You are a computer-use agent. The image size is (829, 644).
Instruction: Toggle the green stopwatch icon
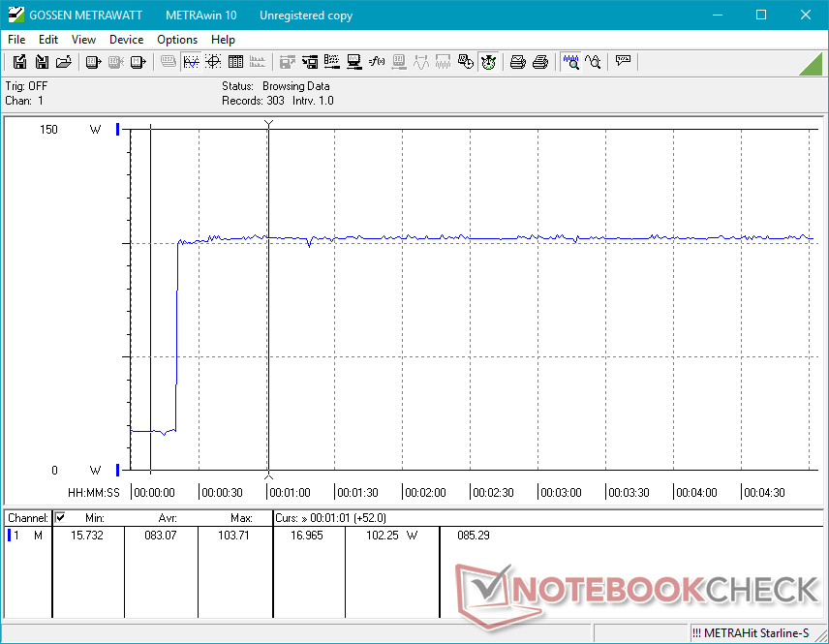coord(488,62)
